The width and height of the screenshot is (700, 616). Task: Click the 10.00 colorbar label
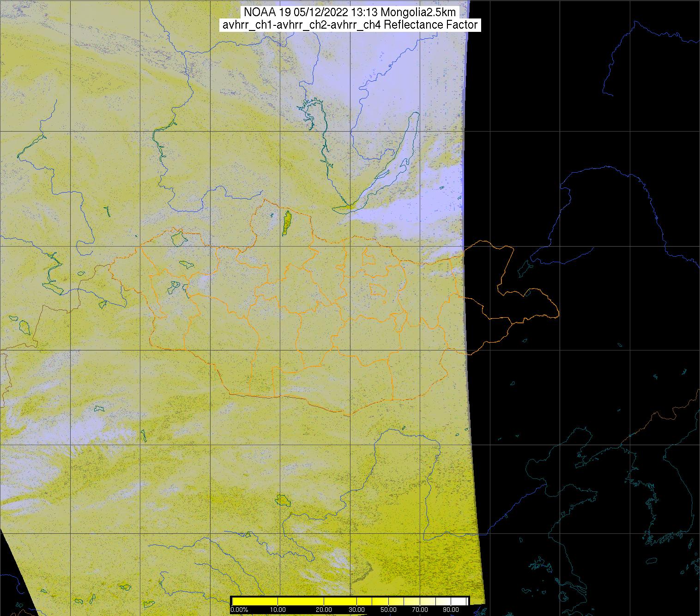pyautogui.click(x=278, y=610)
